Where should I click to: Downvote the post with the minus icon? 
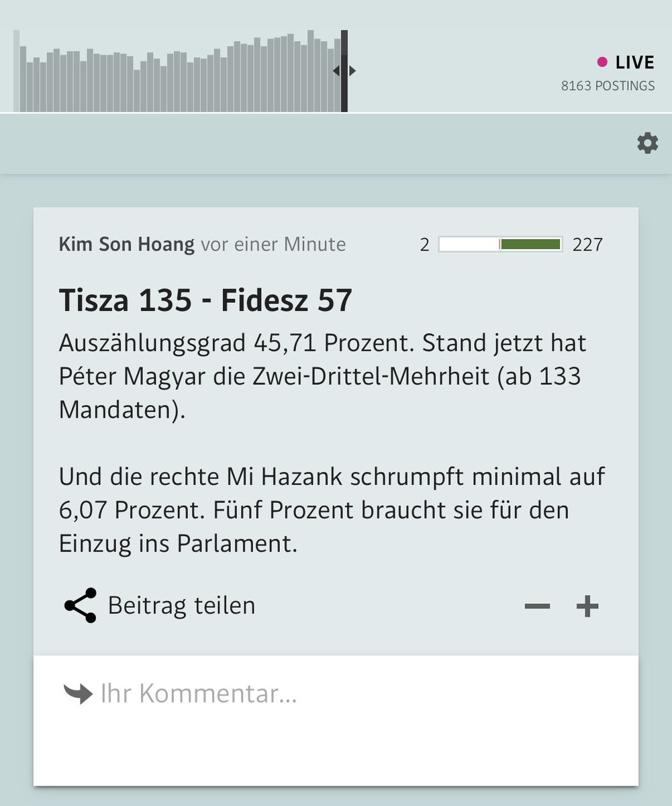pyautogui.click(x=537, y=607)
